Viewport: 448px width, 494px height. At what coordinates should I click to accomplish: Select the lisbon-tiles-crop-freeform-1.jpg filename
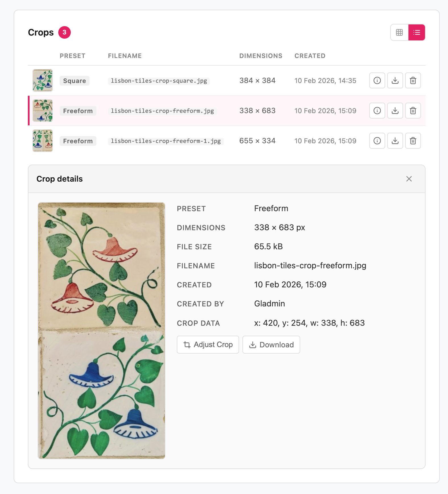(166, 141)
